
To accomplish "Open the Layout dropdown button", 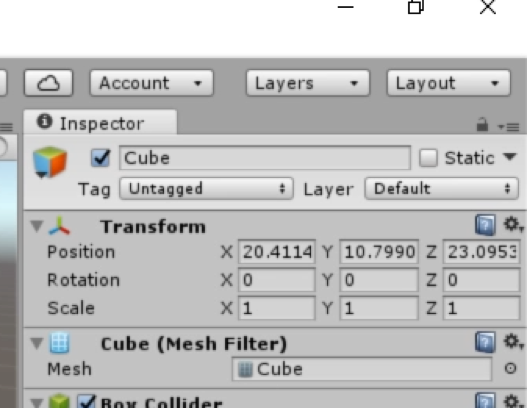I will tap(448, 83).
